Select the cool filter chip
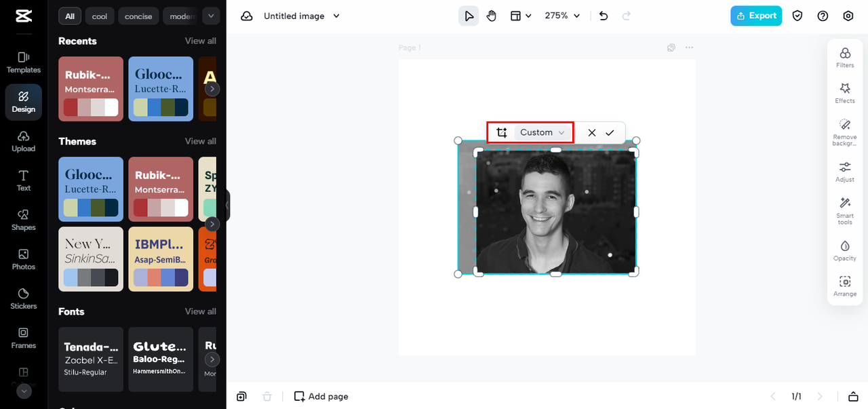Viewport: 868px width, 409px height. coord(100,16)
